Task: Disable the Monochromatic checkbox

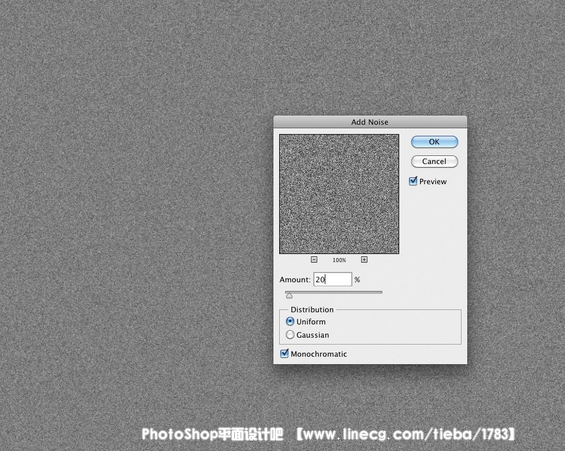Action: [284, 353]
